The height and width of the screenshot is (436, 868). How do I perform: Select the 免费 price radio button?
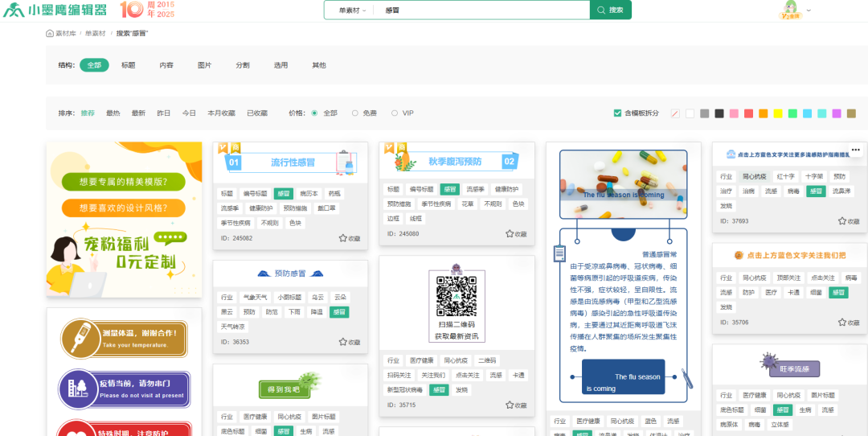click(x=355, y=113)
